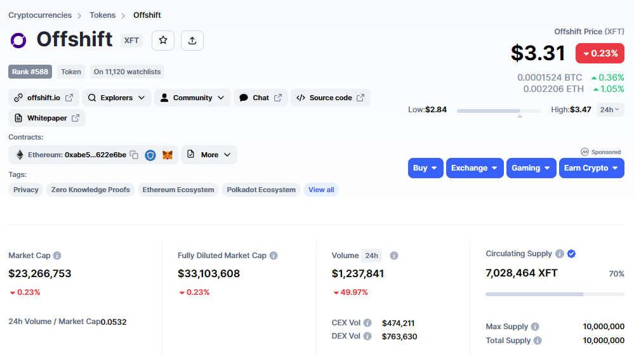Open the 24h price range dropdown
The width and height of the screenshot is (634, 364).
click(x=610, y=110)
